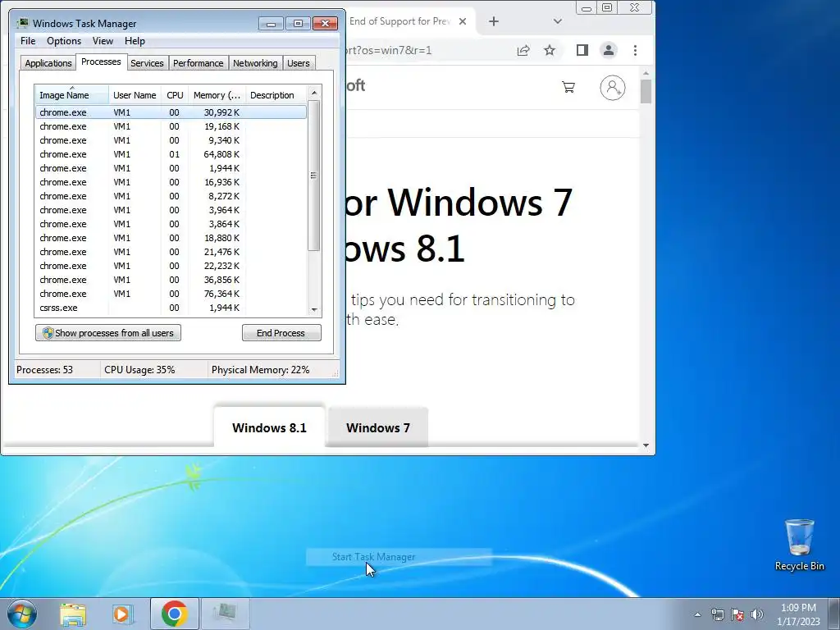Open the File menu
The image size is (840, 630).
(28, 41)
